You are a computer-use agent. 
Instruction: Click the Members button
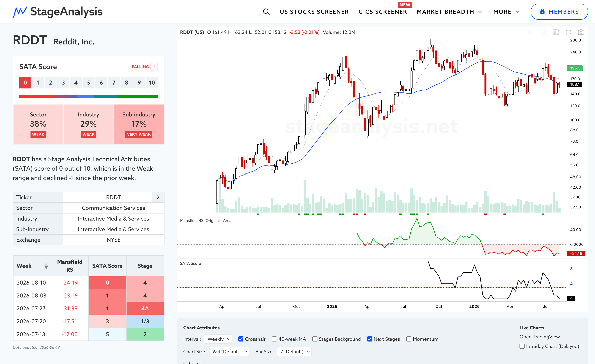click(x=559, y=12)
